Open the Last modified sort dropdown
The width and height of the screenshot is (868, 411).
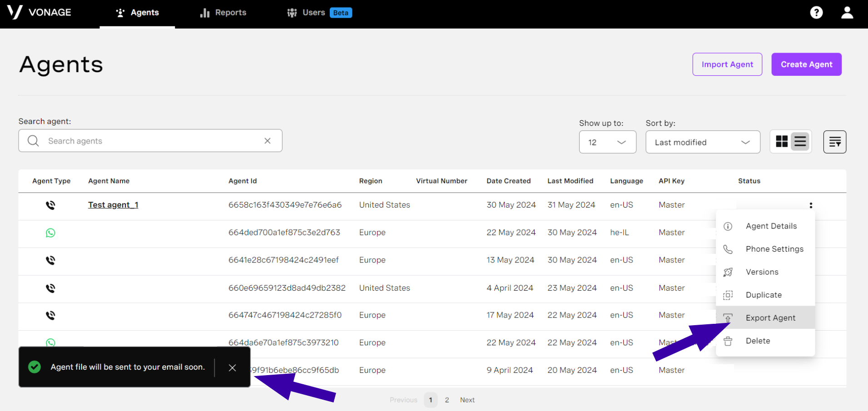pos(703,142)
